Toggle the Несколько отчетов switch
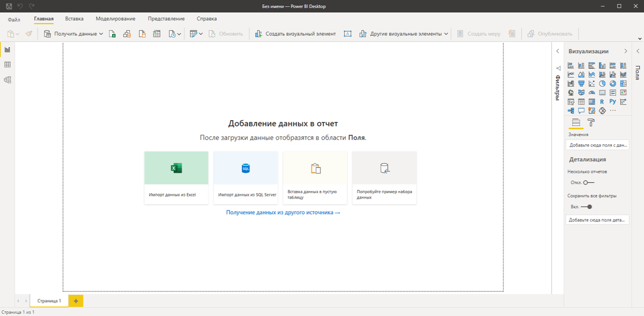 (589, 182)
